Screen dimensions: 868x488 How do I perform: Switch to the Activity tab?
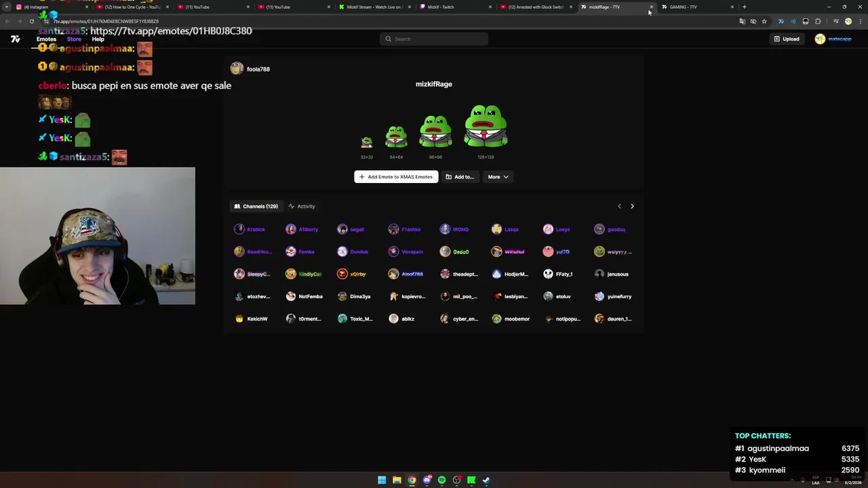coord(302,206)
